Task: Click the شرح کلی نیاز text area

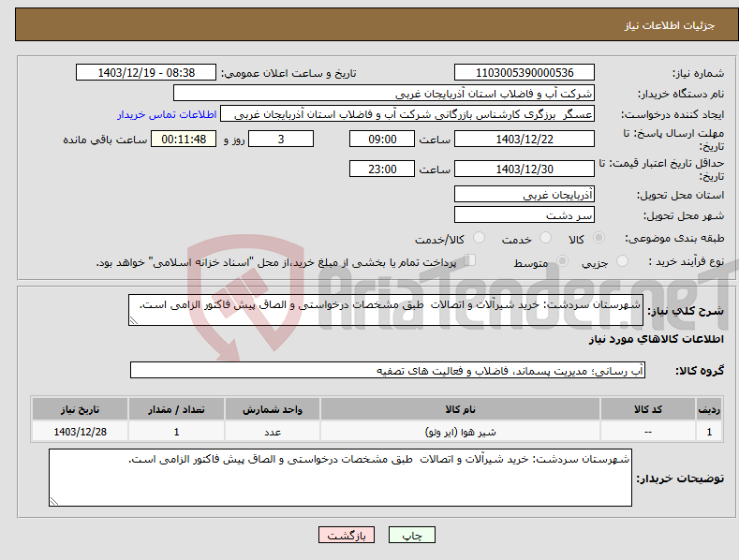Action: 386,310
